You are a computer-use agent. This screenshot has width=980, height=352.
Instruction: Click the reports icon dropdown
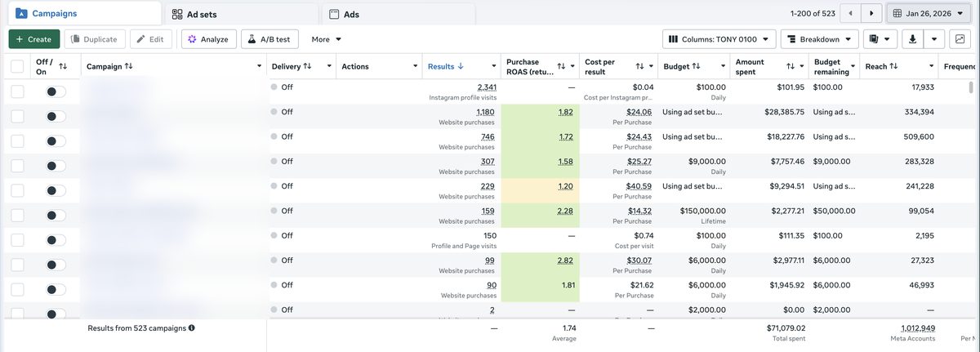click(880, 39)
